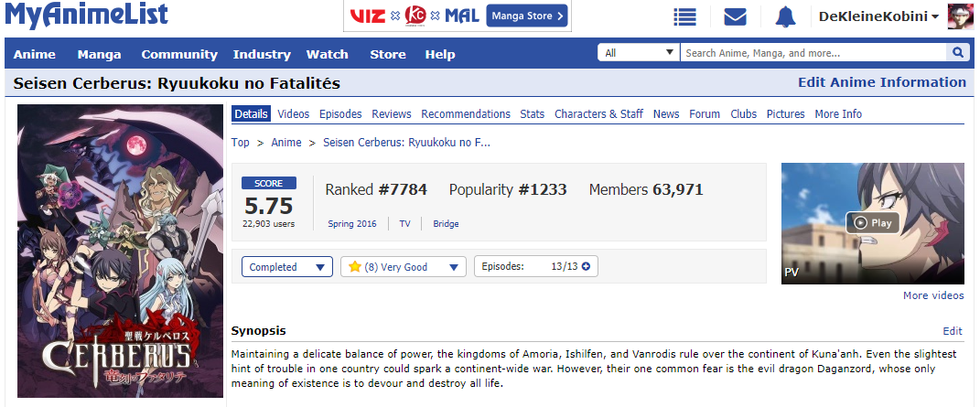Open messages envelope icon
This screenshot has height=407, width=980.
[735, 16]
